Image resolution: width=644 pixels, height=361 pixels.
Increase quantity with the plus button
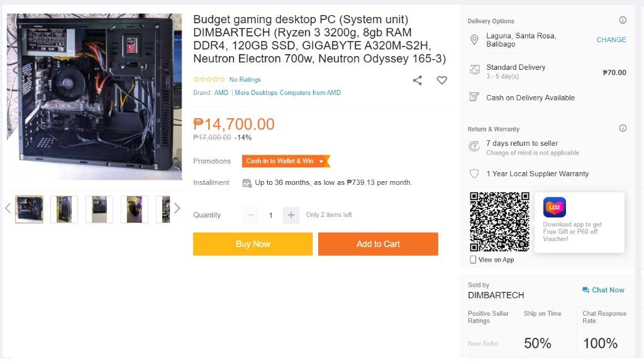(x=291, y=215)
